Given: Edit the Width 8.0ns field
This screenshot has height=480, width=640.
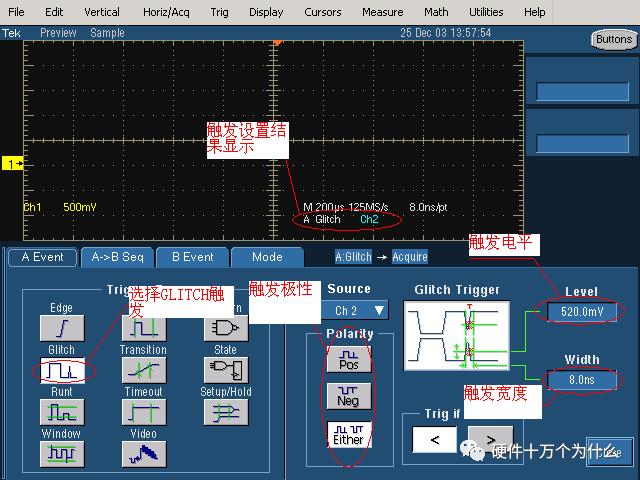Looking at the screenshot, I should pos(582,380).
